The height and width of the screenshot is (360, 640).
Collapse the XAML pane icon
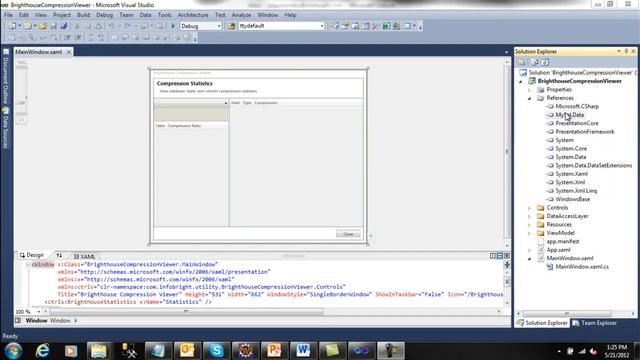pyautogui.click(x=507, y=256)
